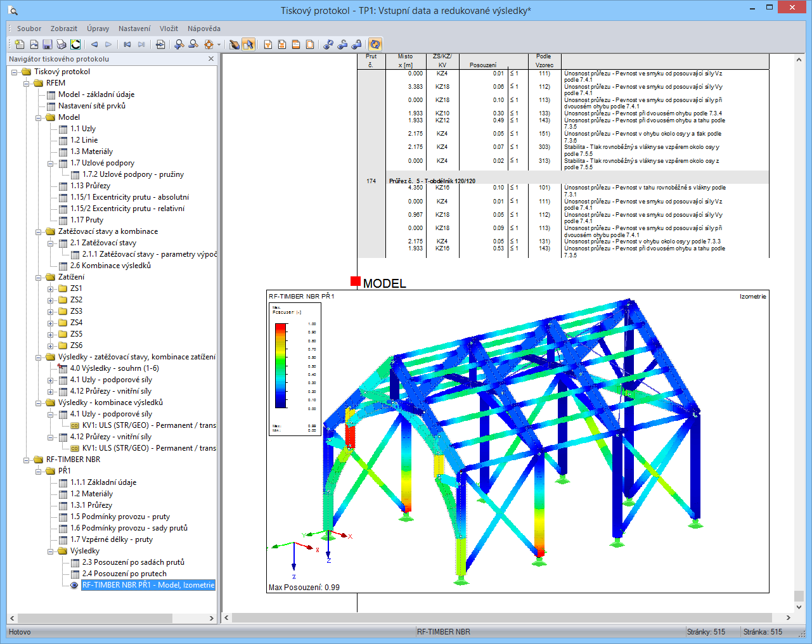This screenshot has width=812, height=644.
Task: Collapse the Výsledky folder under PŘ1
Action: (x=51, y=551)
